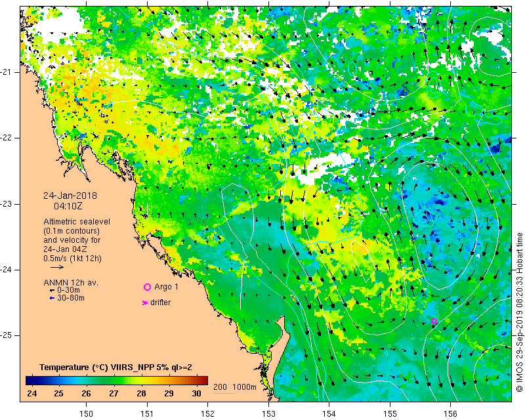525x420 pixels.
Task: Click the 'Altimetric sealevel' text
Action: point(77,222)
